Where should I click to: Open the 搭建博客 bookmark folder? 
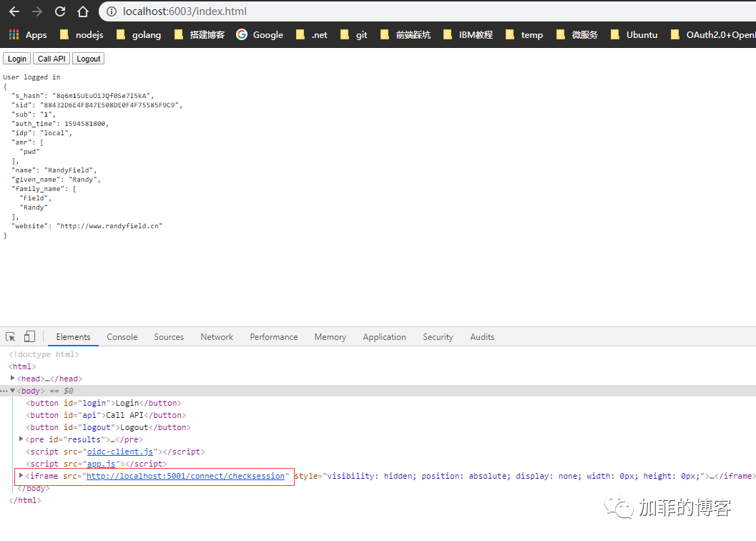tap(199, 35)
